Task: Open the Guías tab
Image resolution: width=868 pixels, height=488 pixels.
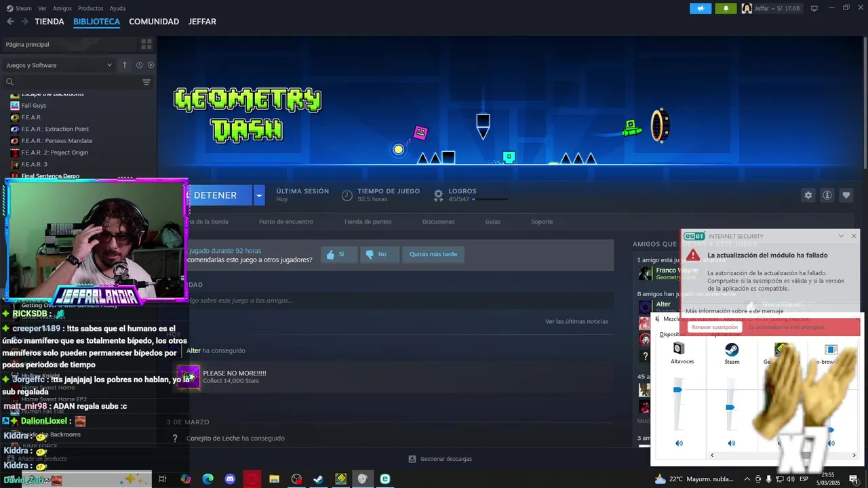Action: (x=493, y=222)
